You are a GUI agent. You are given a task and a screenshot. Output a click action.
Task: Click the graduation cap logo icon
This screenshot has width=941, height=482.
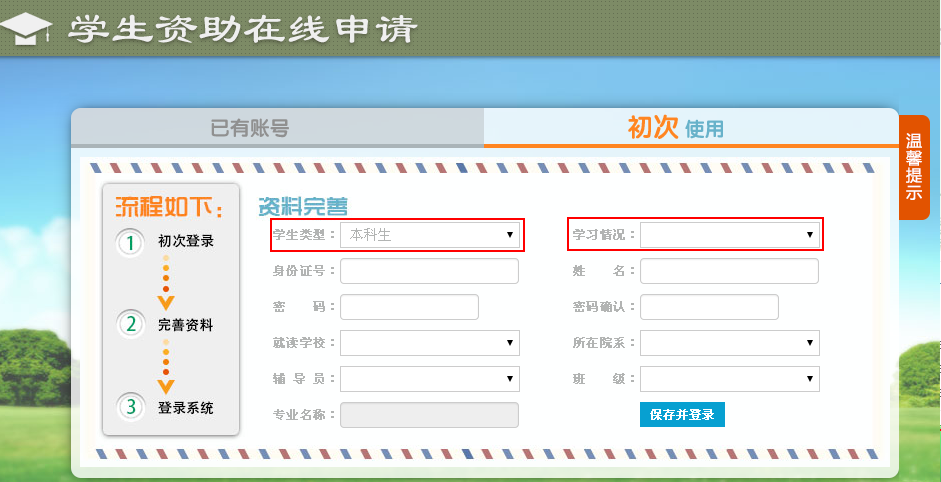[x=30, y=27]
